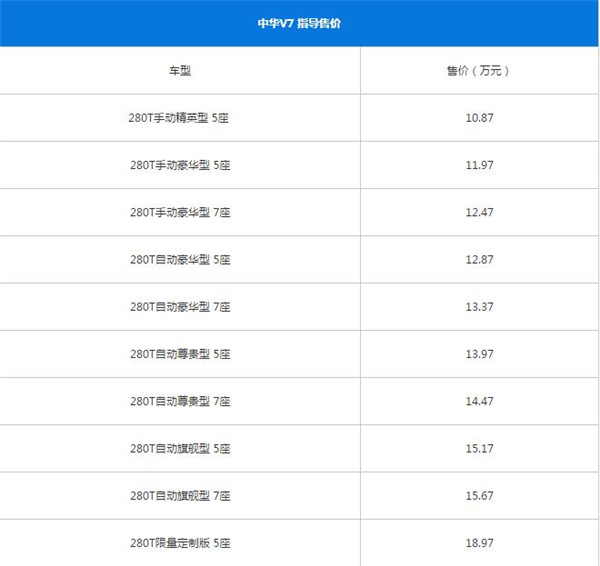The image size is (600, 566).
Task: Click the price 12.87
Action: (x=479, y=260)
